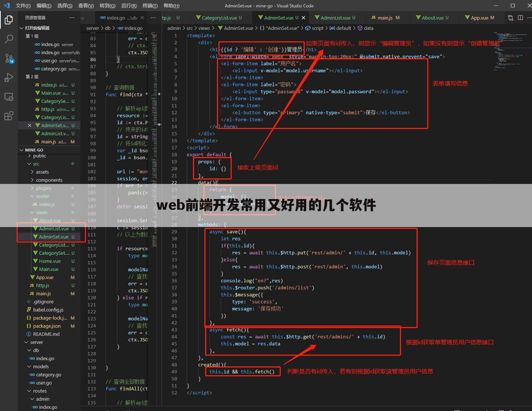Open the Remote Explorer icon

[x=8, y=97]
